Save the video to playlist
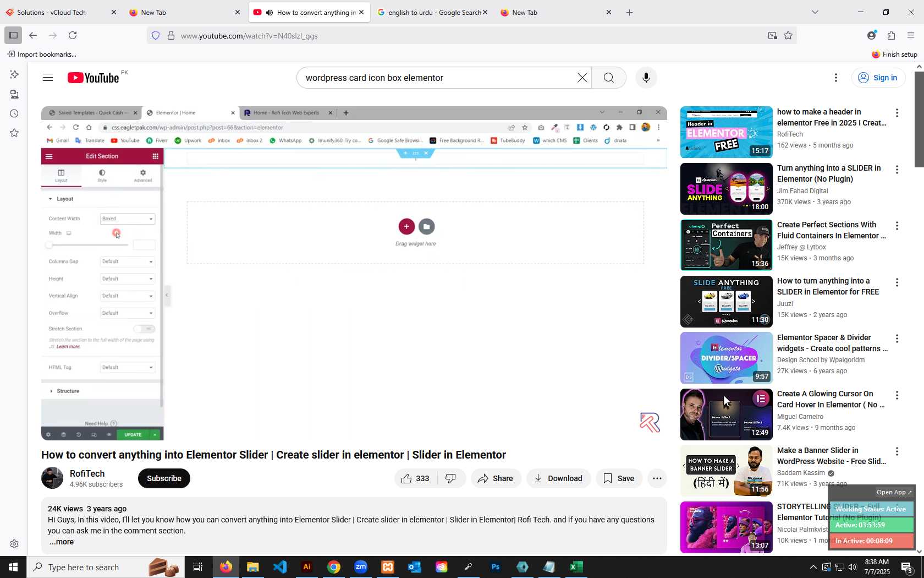The height and width of the screenshot is (578, 924). [619, 478]
